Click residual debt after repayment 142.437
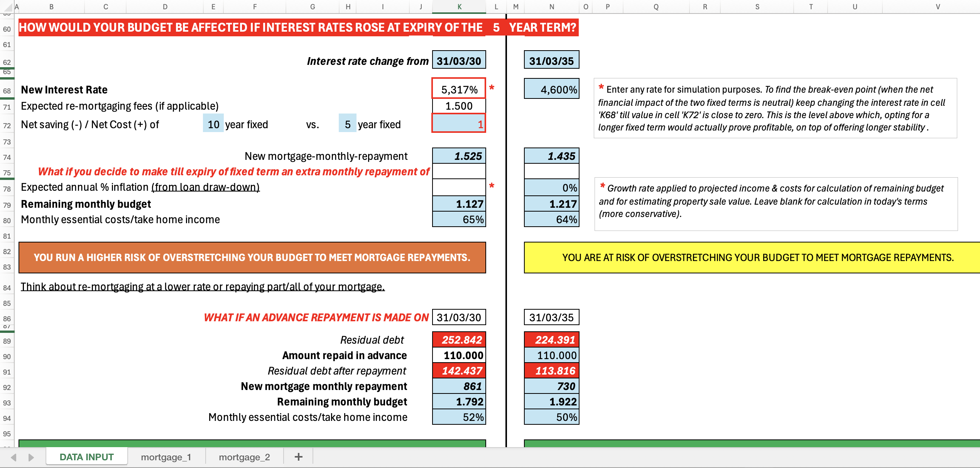Viewport: 980px width, 468px height. point(459,370)
